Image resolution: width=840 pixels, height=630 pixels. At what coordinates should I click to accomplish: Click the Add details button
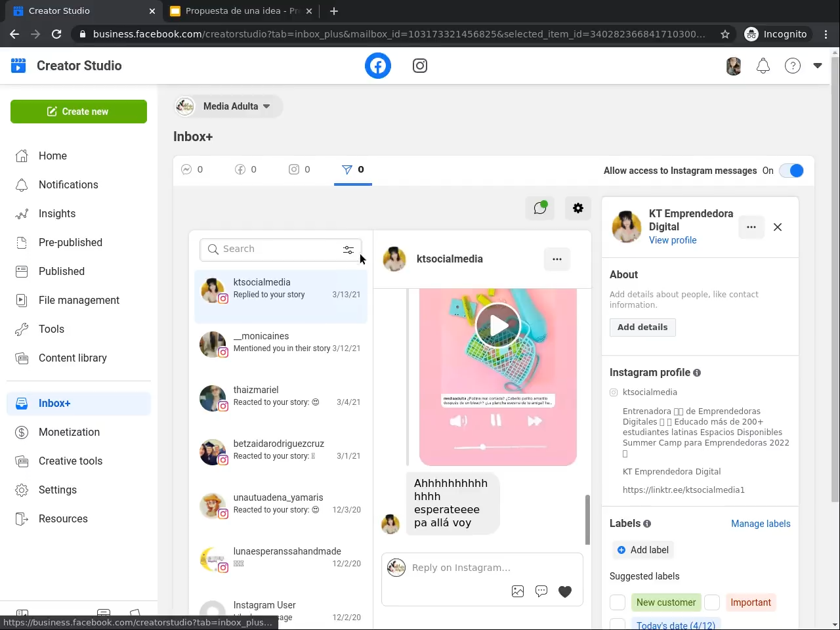[x=642, y=327]
